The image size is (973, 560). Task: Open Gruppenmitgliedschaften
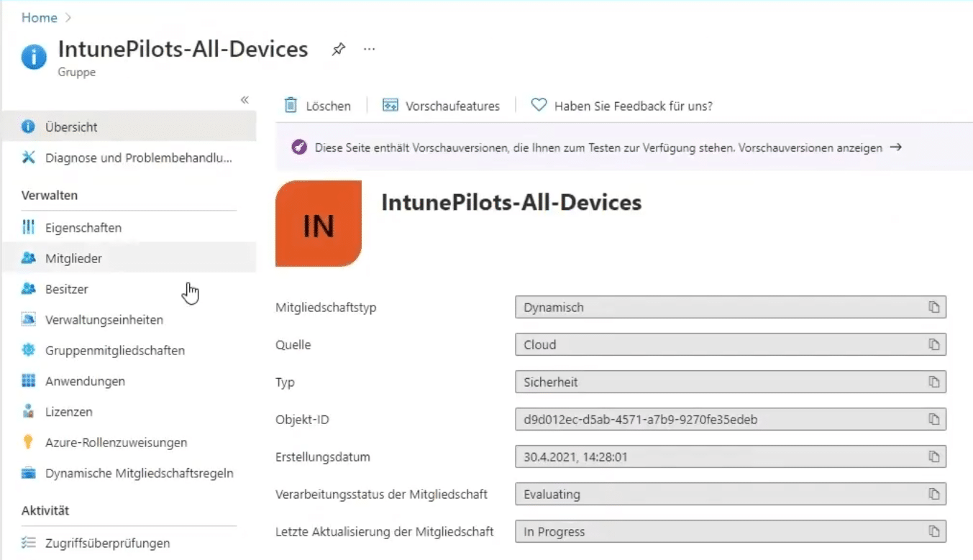[128, 350]
